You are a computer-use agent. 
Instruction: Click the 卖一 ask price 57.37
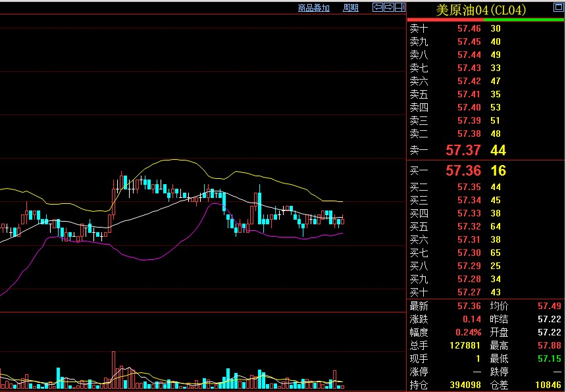[463, 150]
